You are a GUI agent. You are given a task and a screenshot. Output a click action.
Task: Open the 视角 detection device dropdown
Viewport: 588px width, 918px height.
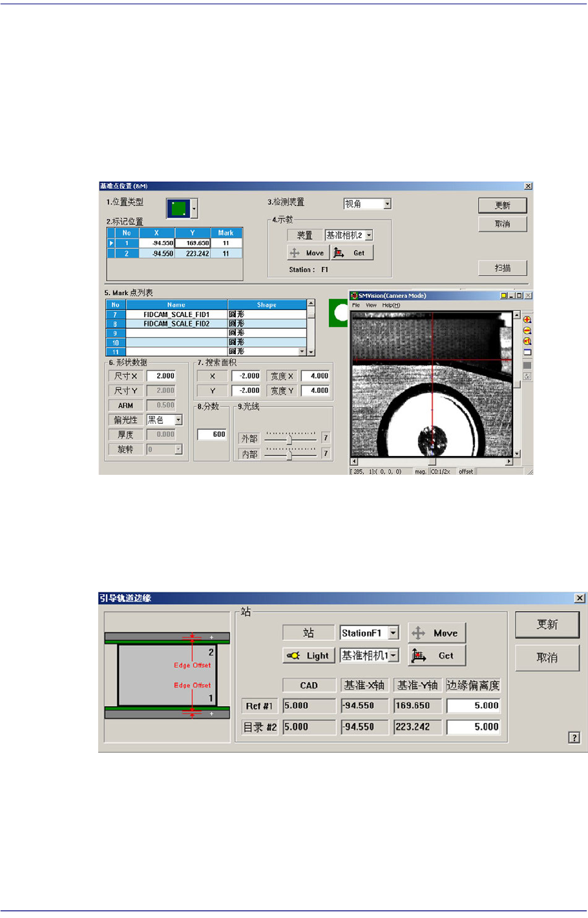(x=387, y=204)
